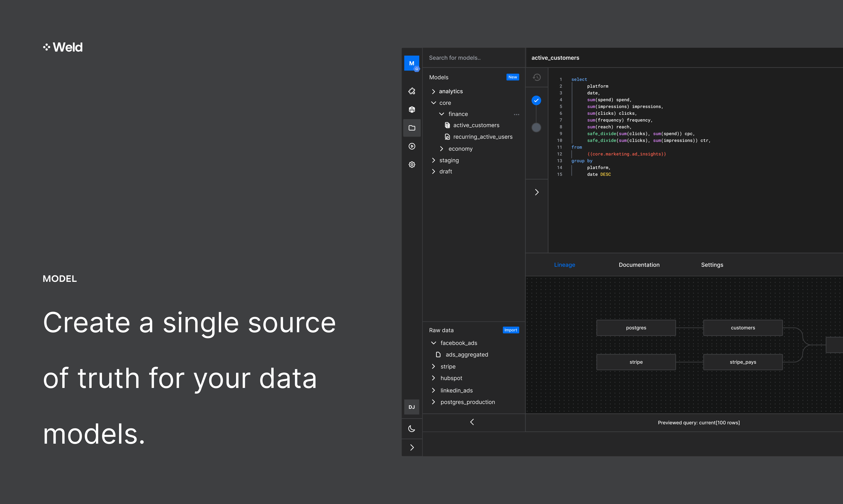Expand the stripe raw data source
The height and width of the screenshot is (504, 843).
point(433,367)
